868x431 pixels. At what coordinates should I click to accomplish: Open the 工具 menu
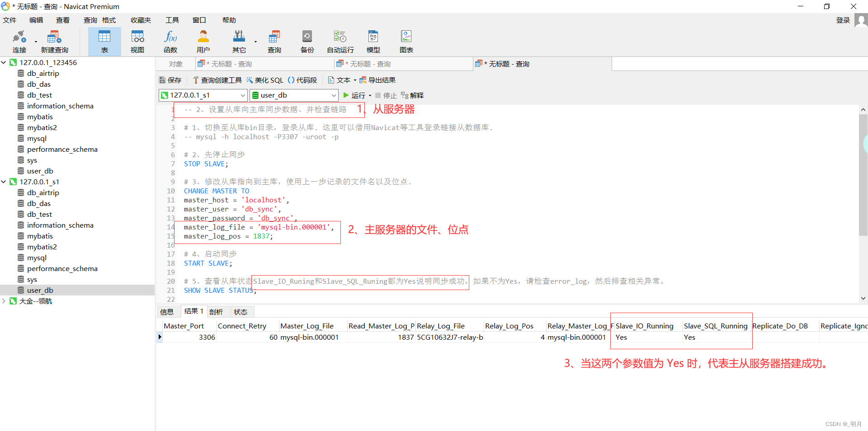(x=172, y=20)
